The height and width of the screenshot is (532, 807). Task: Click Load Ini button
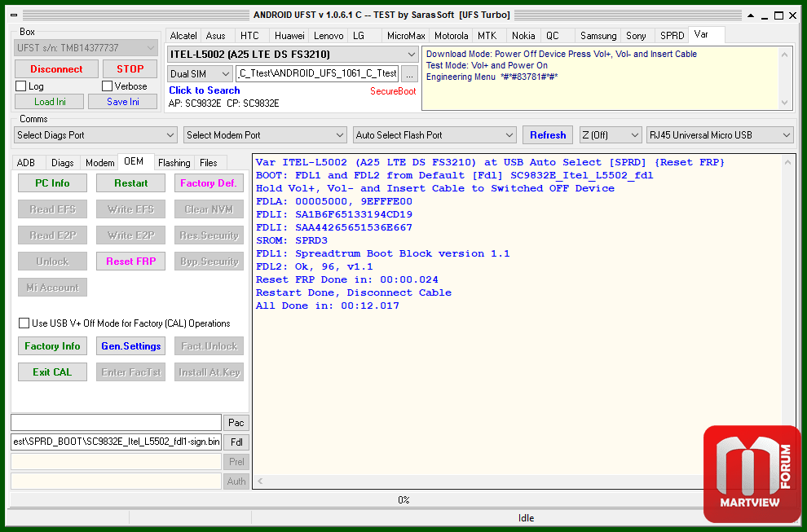point(50,101)
